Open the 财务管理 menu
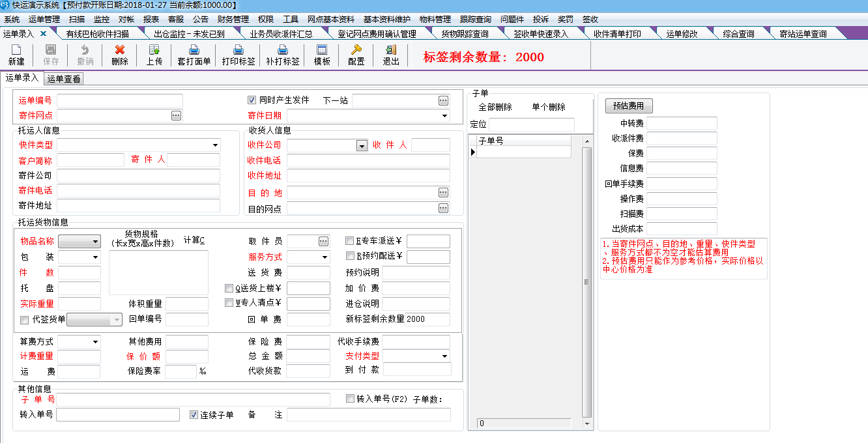The height and width of the screenshot is (443, 868). [x=233, y=20]
